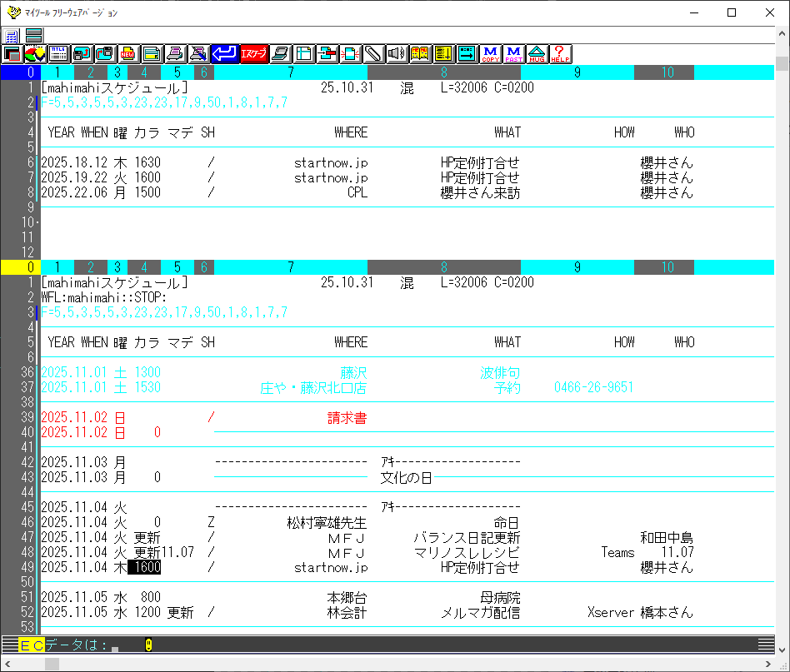The width and height of the screenshot is (790, 672).
Task: Select the highlighted 1600 time cell
Action: 144,567
